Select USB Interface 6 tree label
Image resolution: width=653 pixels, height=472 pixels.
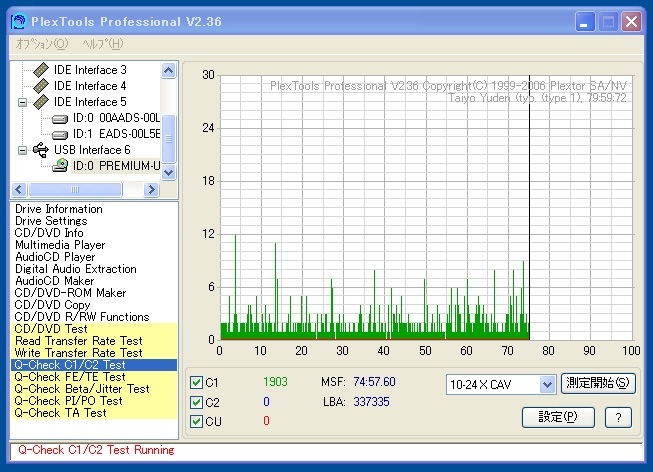[x=92, y=150]
